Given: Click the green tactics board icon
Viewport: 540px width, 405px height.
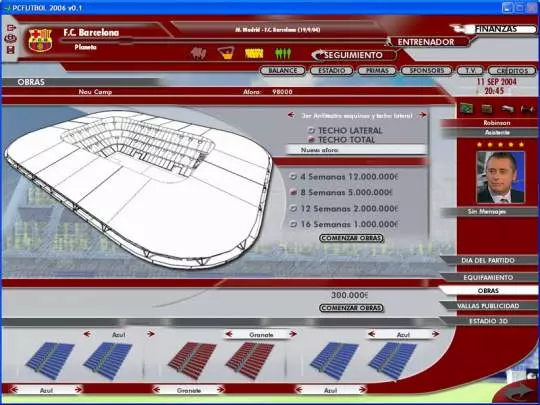Looking at the screenshot, I should click(467, 109).
